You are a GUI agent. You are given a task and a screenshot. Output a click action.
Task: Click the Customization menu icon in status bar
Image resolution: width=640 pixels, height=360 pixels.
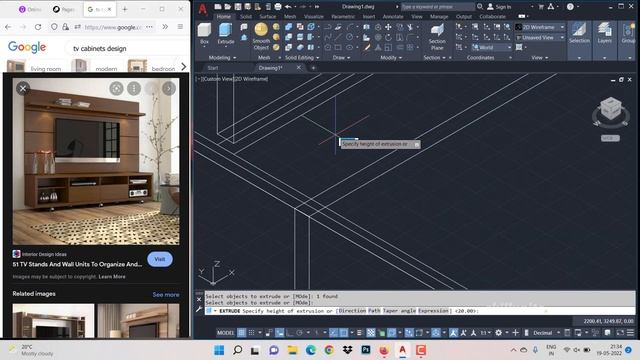[630, 333]
